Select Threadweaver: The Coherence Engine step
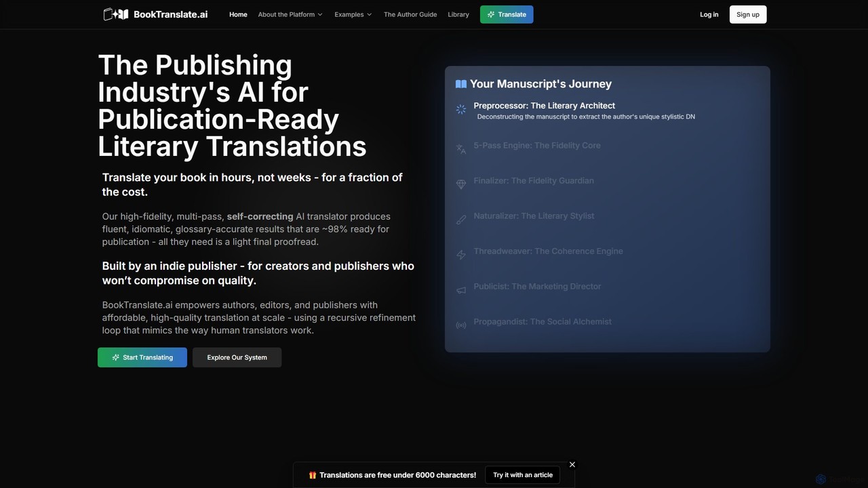 (x=548, y=251)
